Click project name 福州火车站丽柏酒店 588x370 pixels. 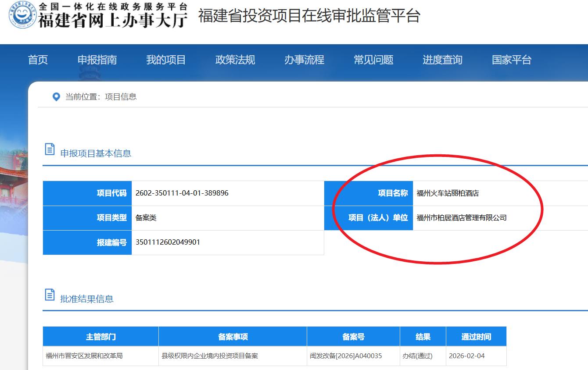pos(448,193)
